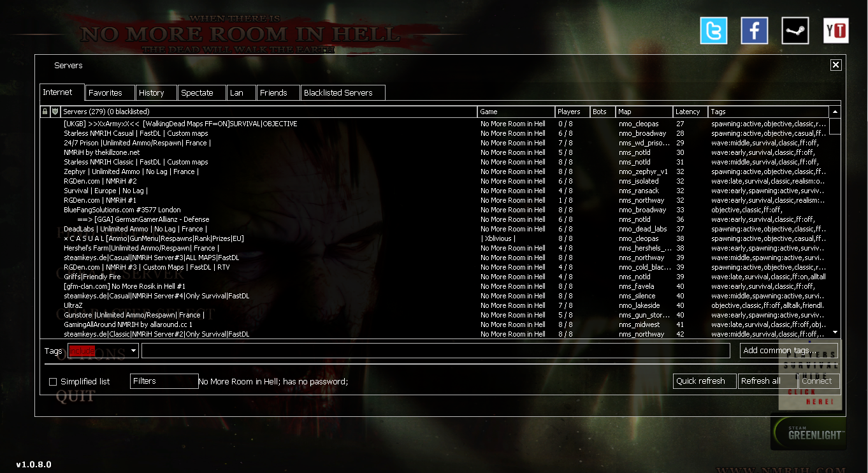Switch to the Favorites tab

[110, 93]
